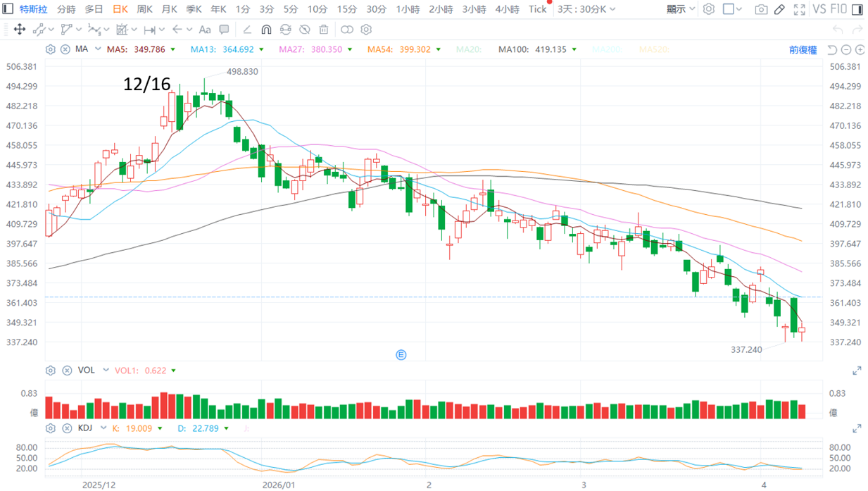
Task: Add a speech bubble comment note
Action: click(x=224, y=30)
